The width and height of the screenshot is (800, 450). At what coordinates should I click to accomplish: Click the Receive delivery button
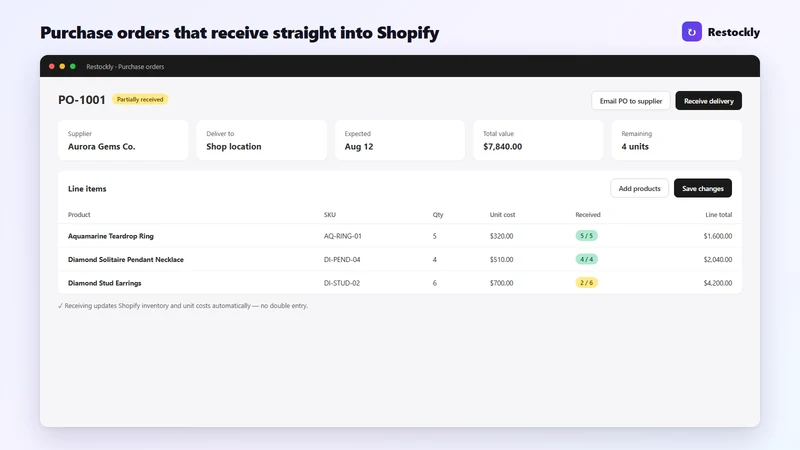pos(708,101)
